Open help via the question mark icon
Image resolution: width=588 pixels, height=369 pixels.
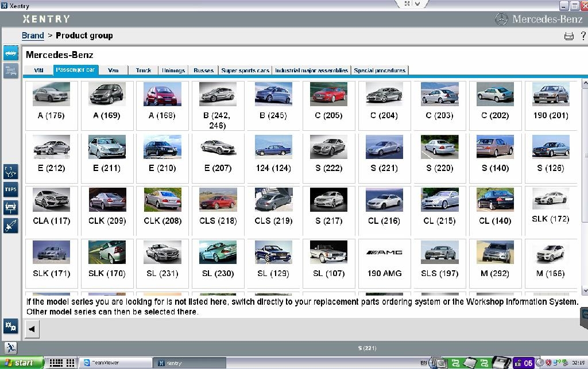point(583,36)
